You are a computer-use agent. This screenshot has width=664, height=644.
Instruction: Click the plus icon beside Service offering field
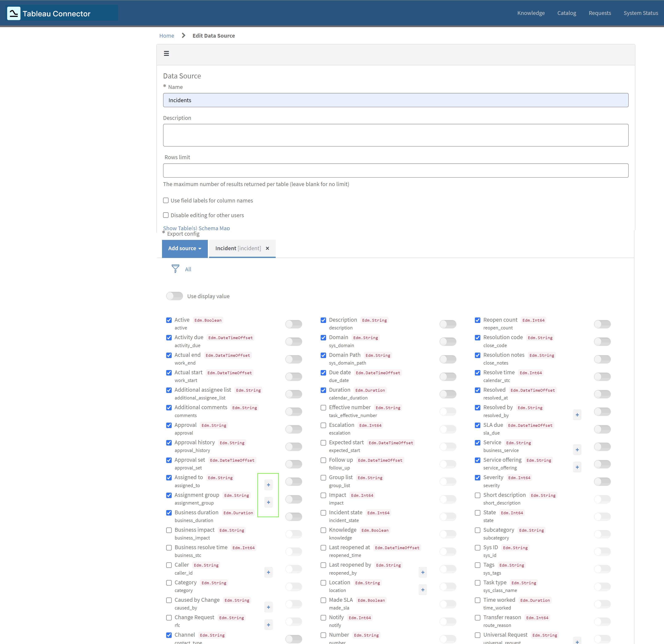(577, 467)
